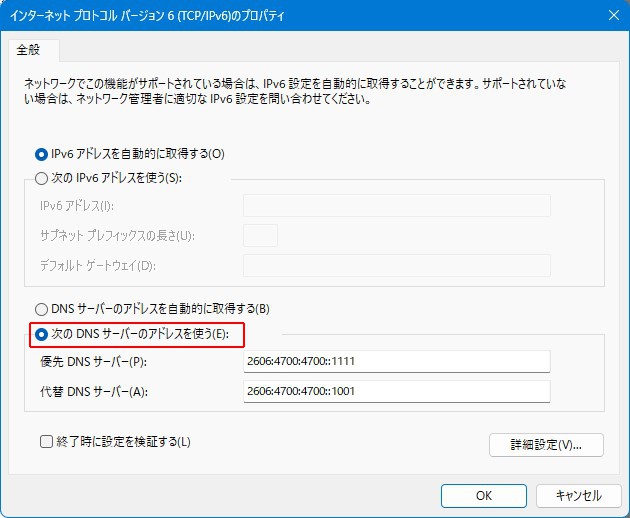Select 次の DNS サーバーのアドレスを使う radio button
This screenshot has height=518, width=630.
tap(42, 334)
